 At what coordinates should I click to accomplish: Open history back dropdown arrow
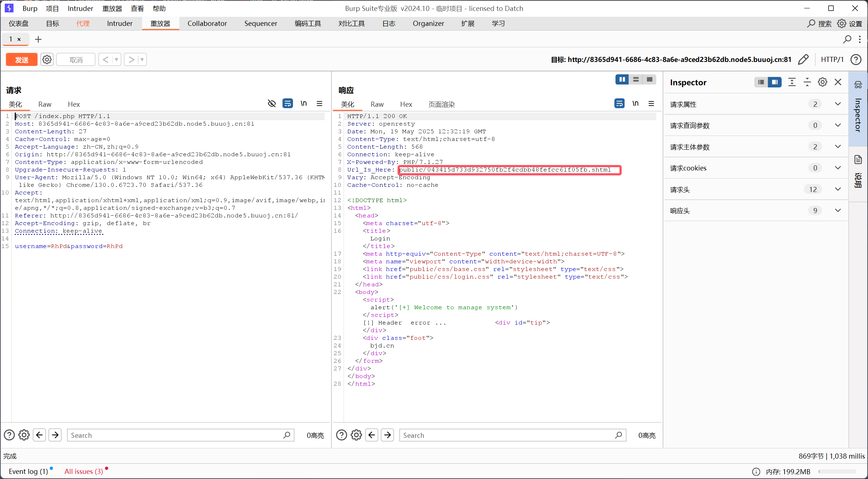coord(117,59)
